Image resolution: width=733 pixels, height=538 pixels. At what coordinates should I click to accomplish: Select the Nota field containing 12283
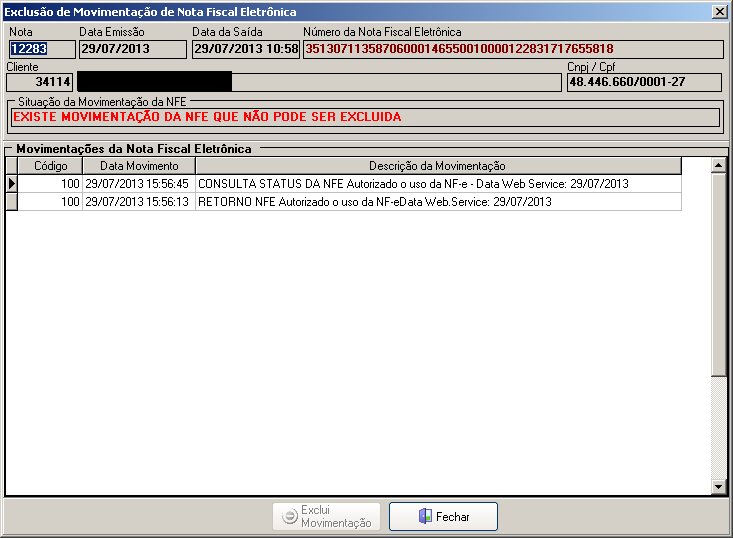click(42, 49)
